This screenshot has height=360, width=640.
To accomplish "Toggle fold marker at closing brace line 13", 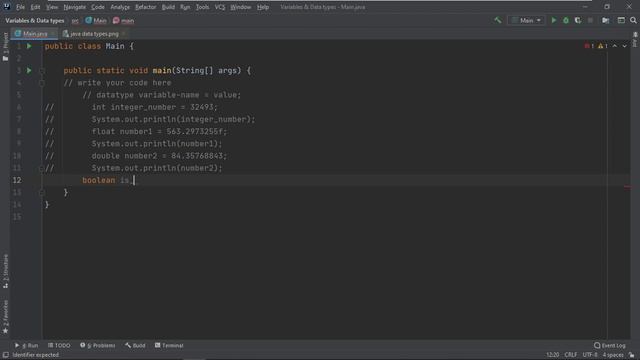I will 42,193.
